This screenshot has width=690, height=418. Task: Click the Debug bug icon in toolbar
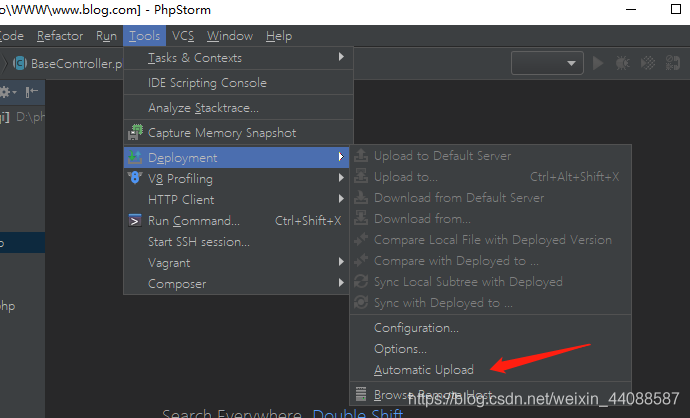tap(623, 63)
